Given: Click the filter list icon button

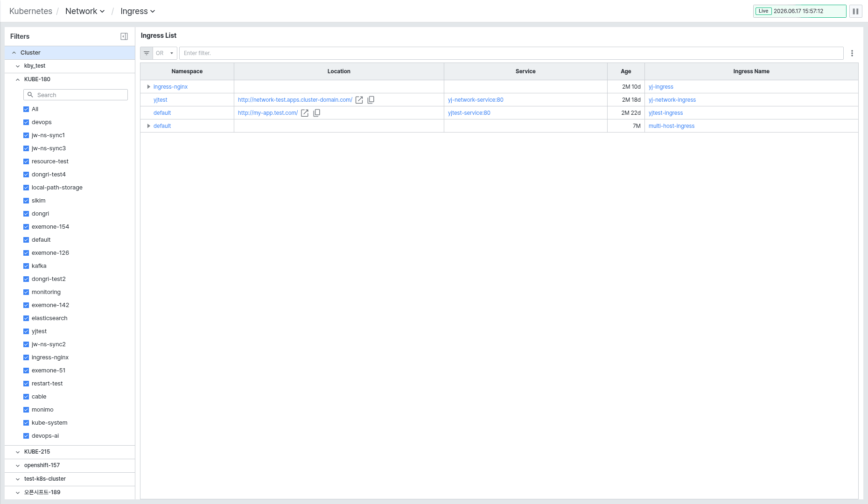Looking at the screenshot, I should pos(147,53).
